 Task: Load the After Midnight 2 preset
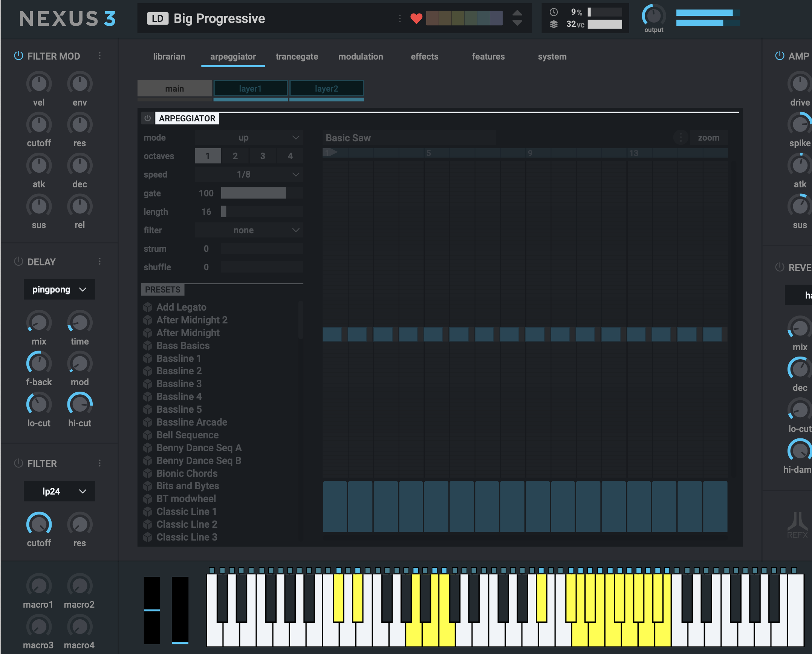tap(192, 320)
